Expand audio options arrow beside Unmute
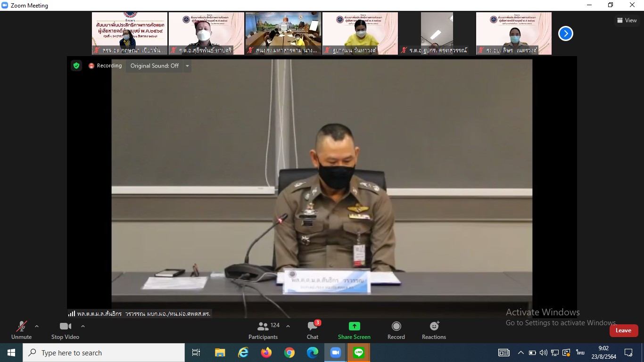 (37, 326)
